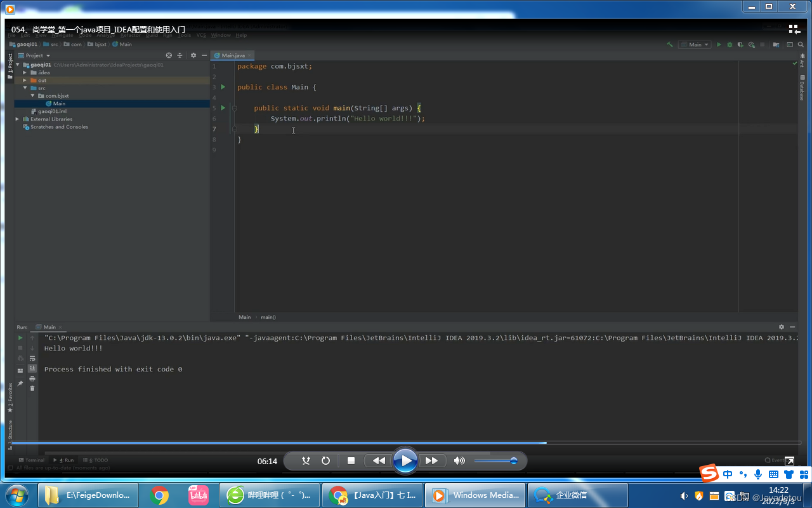Close the Main.java editor tab

pyautogui.click(x=249, y=55)
